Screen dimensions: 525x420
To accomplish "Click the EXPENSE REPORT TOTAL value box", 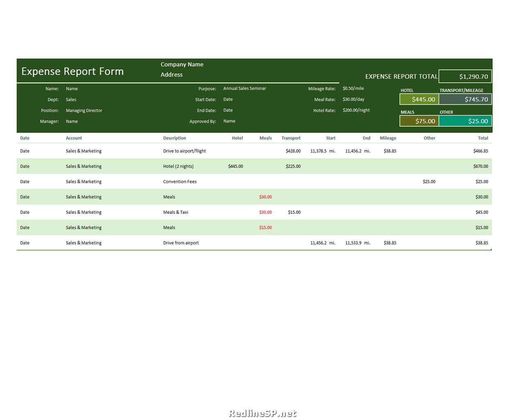I will coord(465,76).
